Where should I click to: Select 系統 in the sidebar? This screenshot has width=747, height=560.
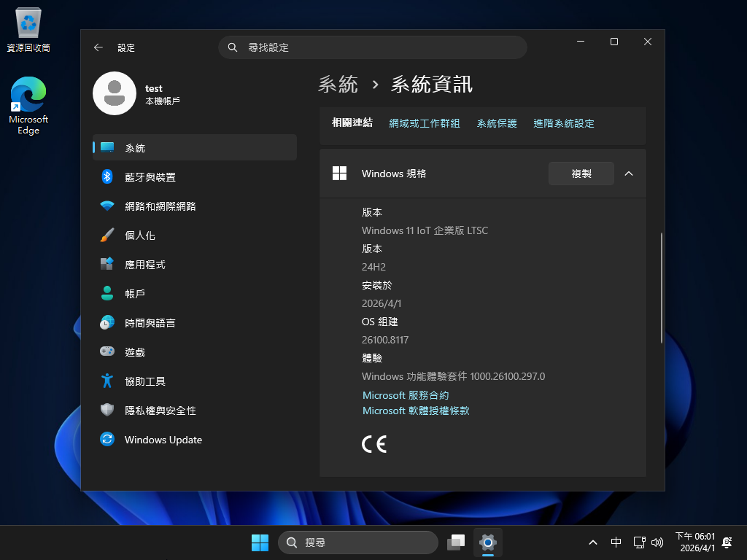pyautogui.click(x=135, y=148)
